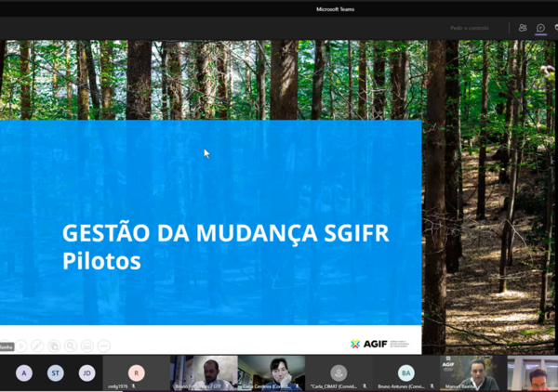Select Manuel Rainha video tile
Image resolution: width=558 pixels, height=392 pixels.
tap(472, 372)
